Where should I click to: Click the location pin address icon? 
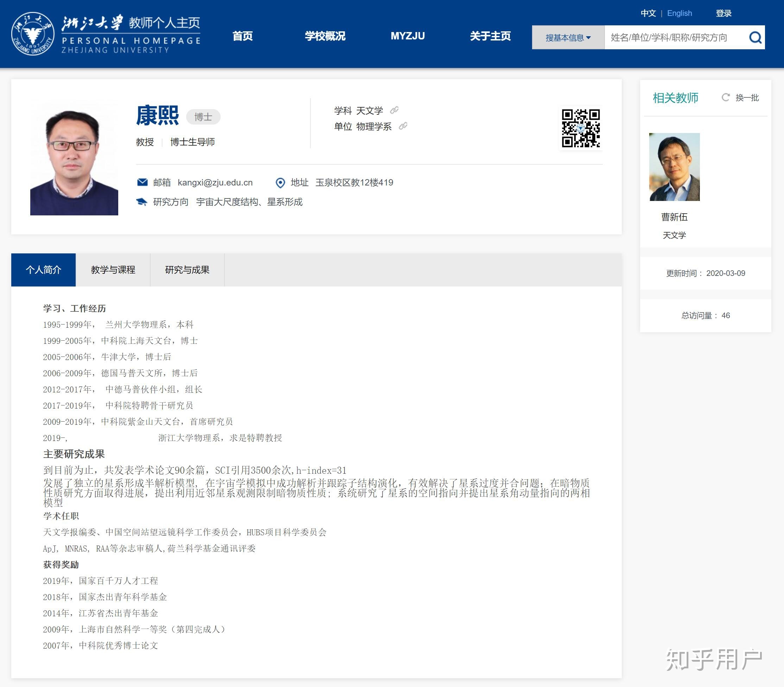(x=280, y=183)
